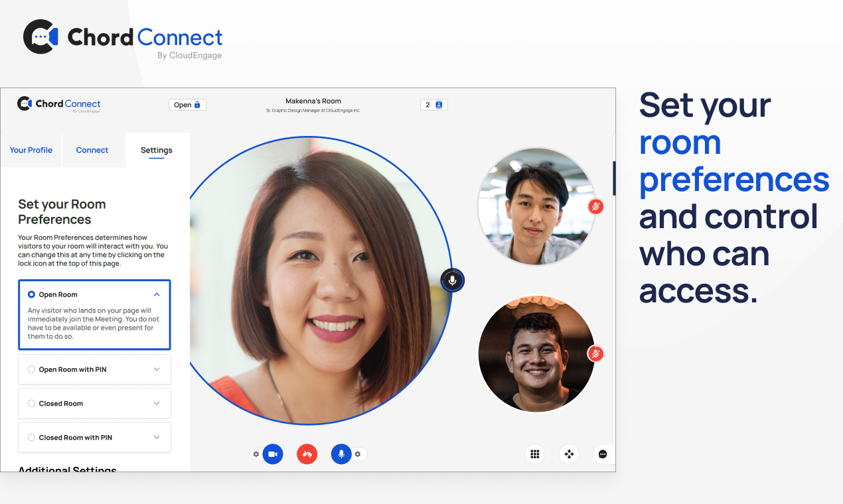Click muted mic badge on top participant

point(595,207)
